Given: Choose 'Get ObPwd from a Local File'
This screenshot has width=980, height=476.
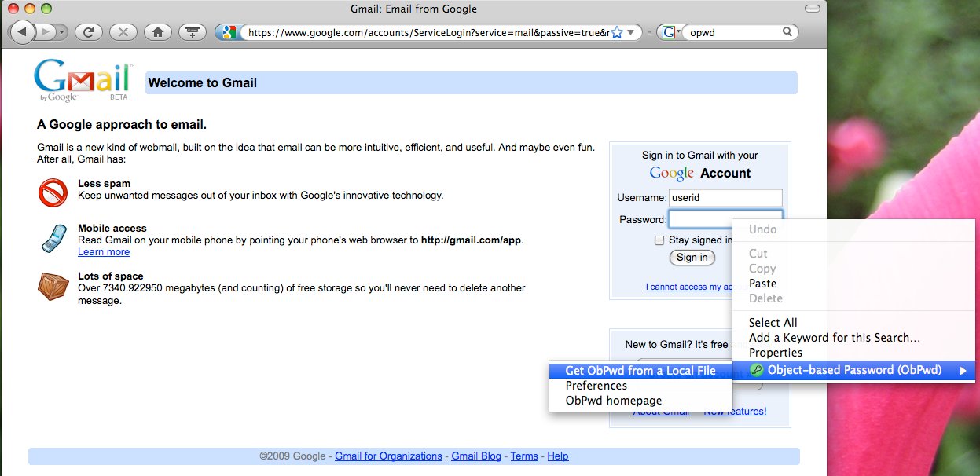Looking at the screenshot, I should [640, 371].
